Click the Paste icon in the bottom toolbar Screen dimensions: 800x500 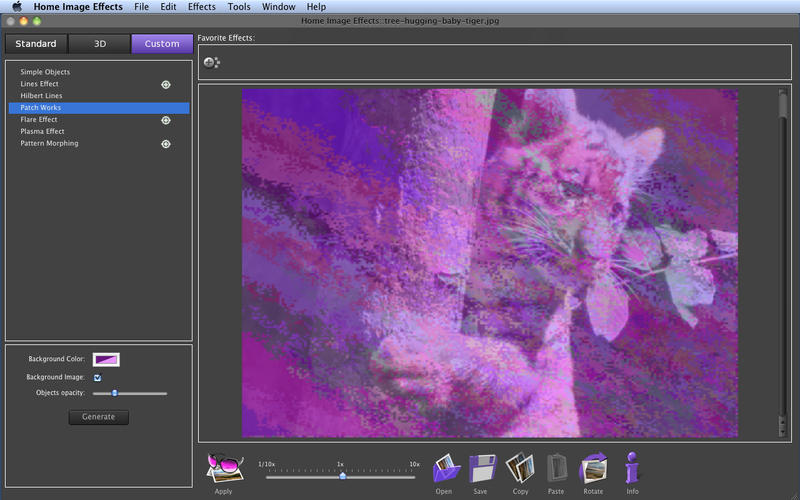(x=556, y=468)
